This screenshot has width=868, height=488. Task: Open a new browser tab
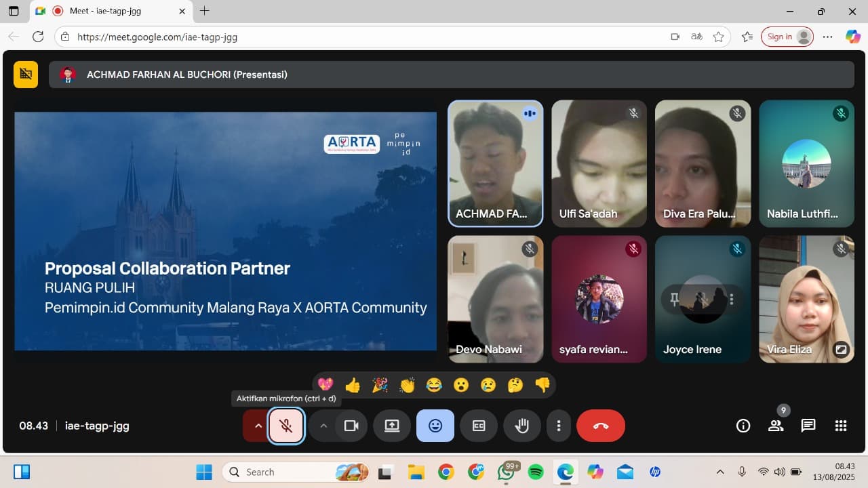(205, 11)
